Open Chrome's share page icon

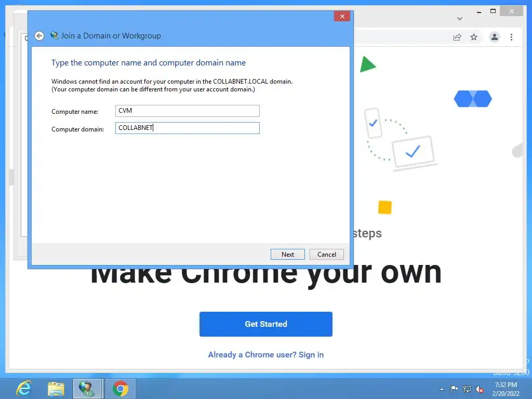point(457,37)
